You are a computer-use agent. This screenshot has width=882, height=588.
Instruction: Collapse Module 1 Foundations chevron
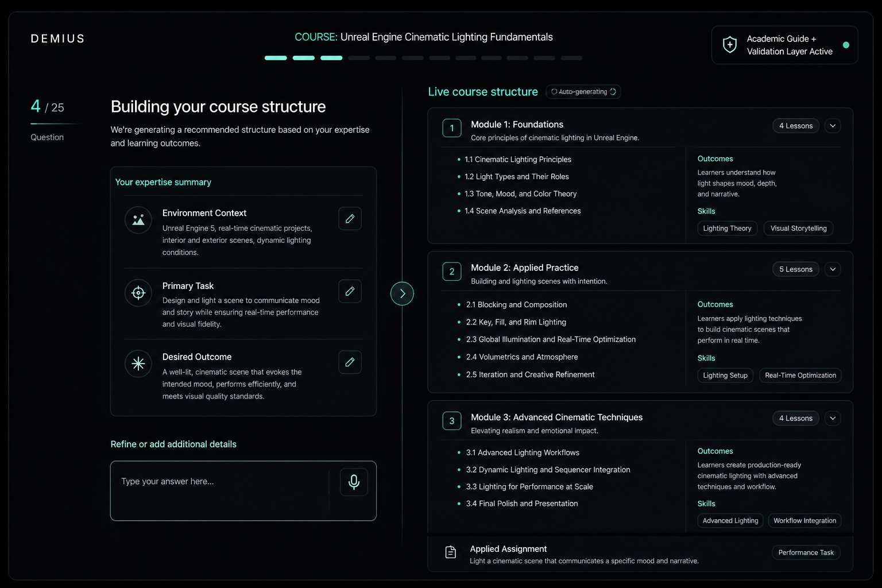833,126
